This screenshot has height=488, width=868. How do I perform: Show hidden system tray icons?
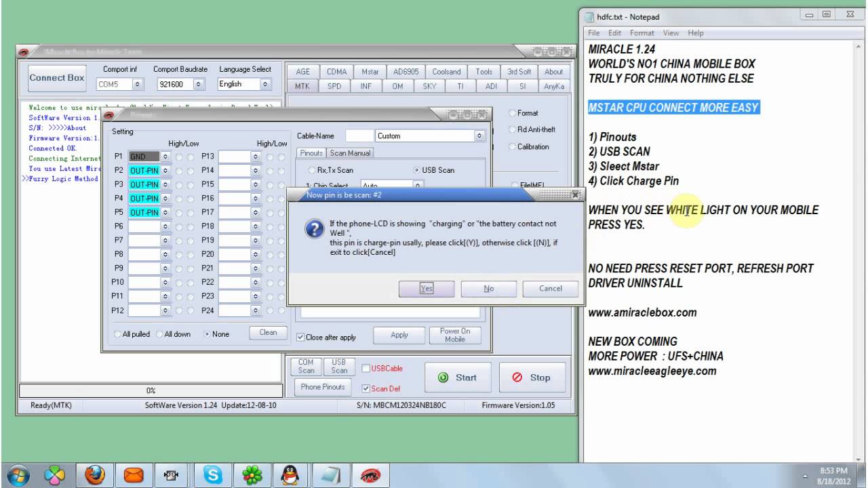click(806, 475)
